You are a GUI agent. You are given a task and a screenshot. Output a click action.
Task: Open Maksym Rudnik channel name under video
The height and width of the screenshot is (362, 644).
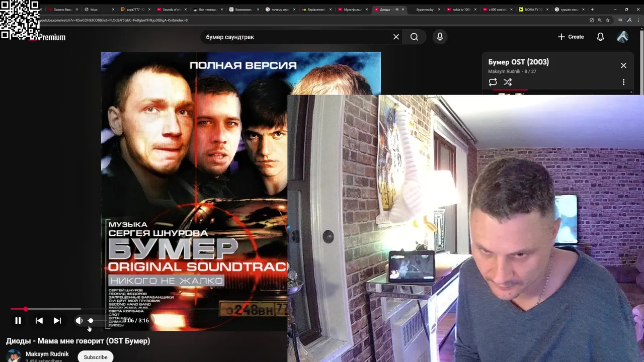(x=47, y=354)
